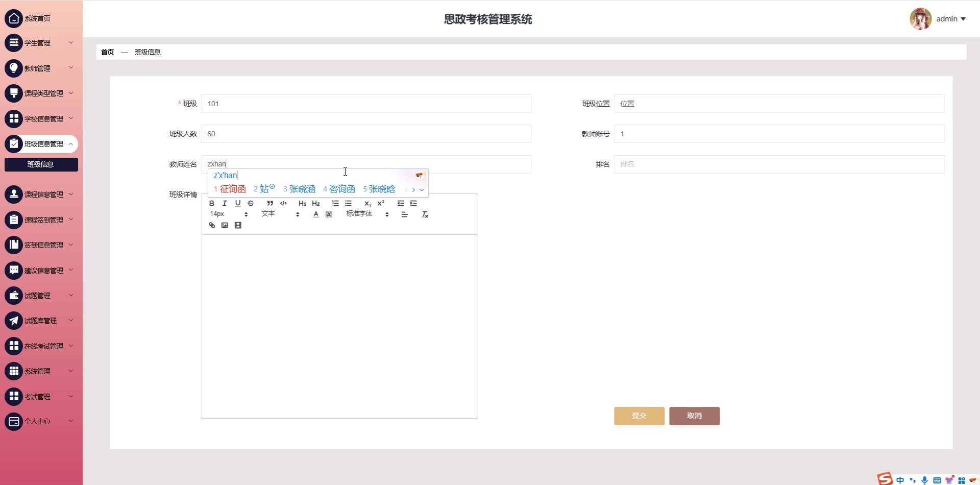Screen dimensions: 980x485
Task: Open 试题库管理 in sidebar
Action: tap(41, 321)
